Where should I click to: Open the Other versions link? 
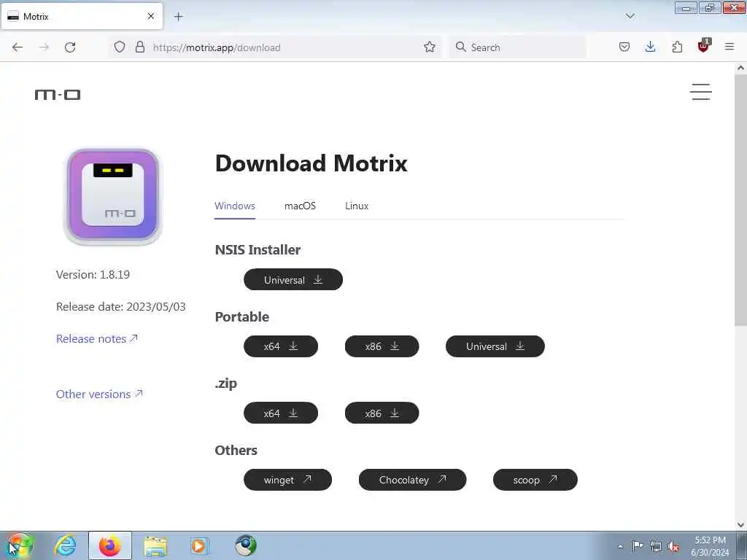point(99,394)
